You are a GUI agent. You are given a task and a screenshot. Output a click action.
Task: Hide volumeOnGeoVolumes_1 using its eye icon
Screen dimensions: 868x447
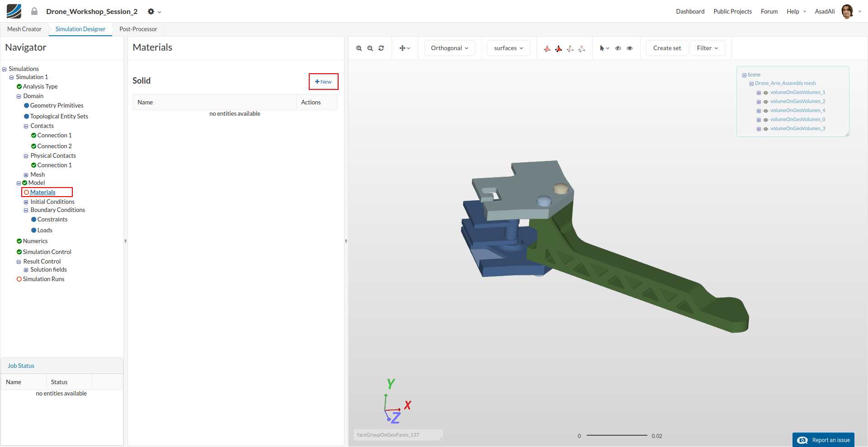click(766, 93)
